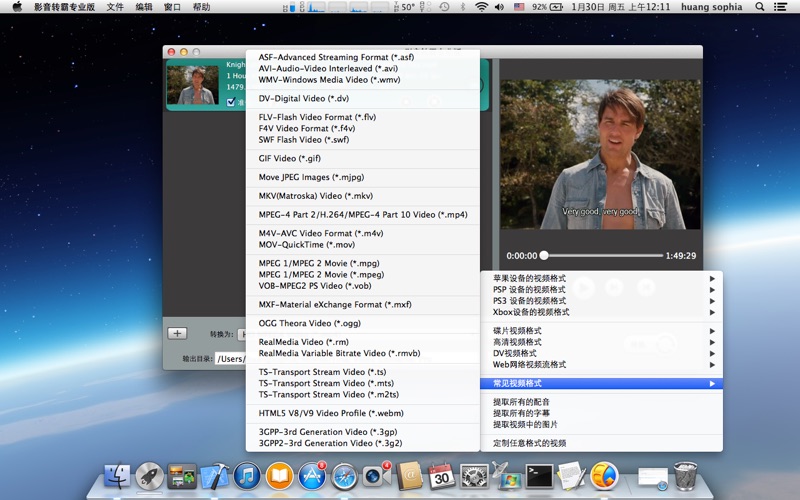Click the video playback progress slider
This screenshot has width=800, height=500.
600,256
